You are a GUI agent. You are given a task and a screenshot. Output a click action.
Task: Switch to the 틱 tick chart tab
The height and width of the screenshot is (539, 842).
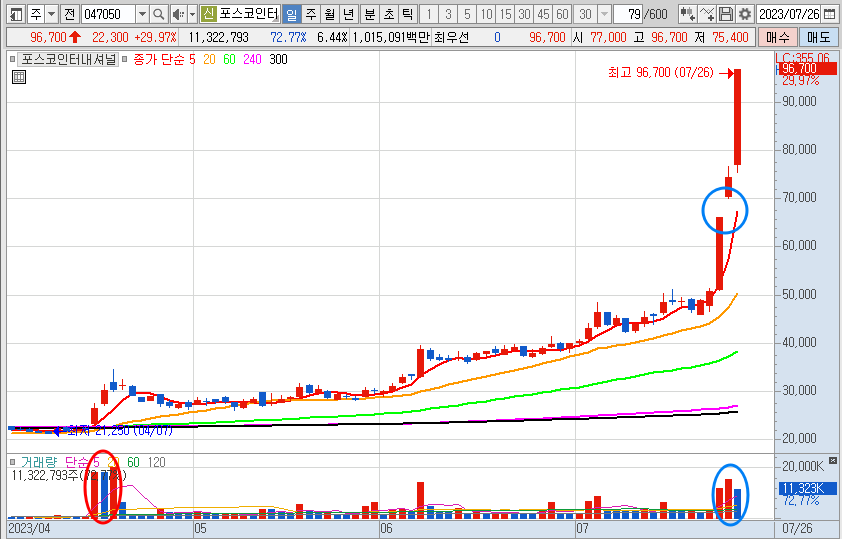tap(408, 14)
